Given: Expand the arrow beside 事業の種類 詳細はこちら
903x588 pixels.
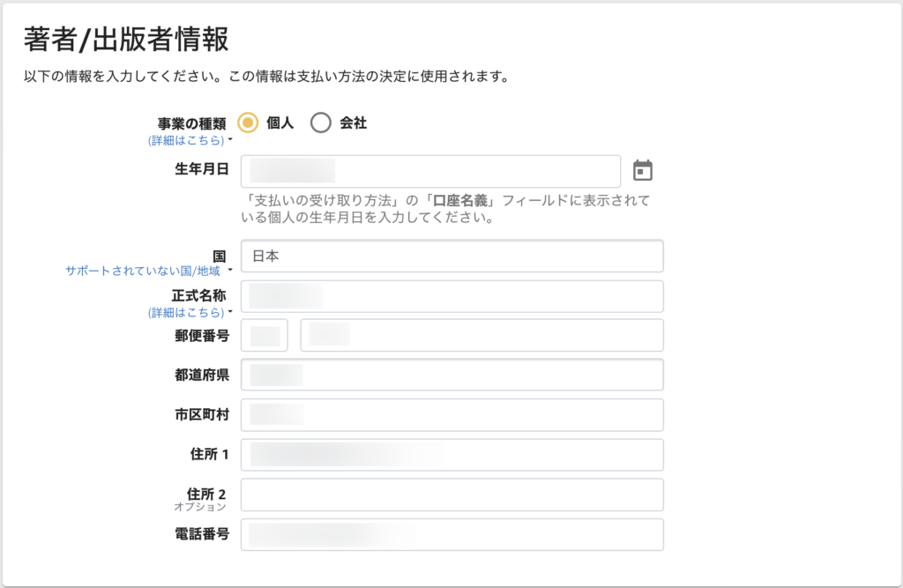Looking at the screenshot, I should tap(230, 140).
